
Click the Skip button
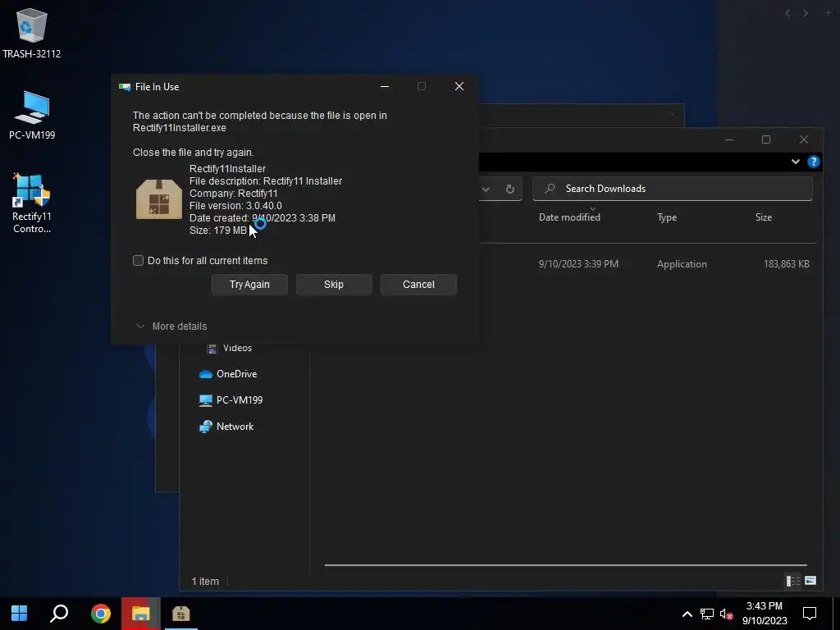(334, 285)
